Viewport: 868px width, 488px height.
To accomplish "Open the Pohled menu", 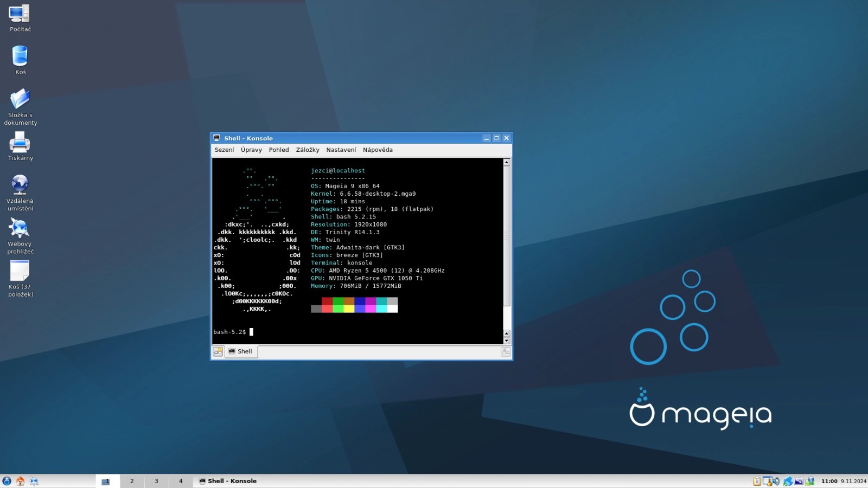I will [x=279, y=150].
